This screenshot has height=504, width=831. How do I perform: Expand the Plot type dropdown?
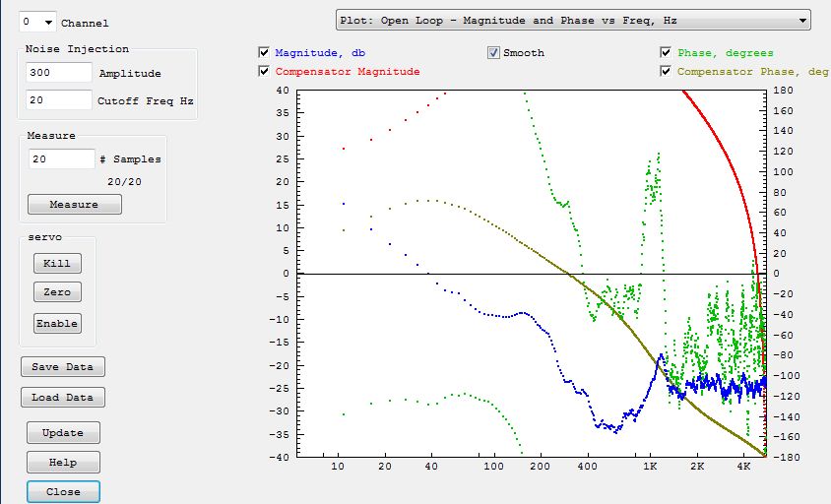point(573,20)
